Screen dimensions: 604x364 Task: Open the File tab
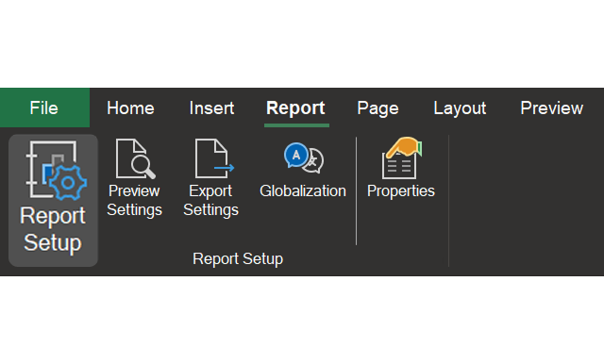[44, 108]
